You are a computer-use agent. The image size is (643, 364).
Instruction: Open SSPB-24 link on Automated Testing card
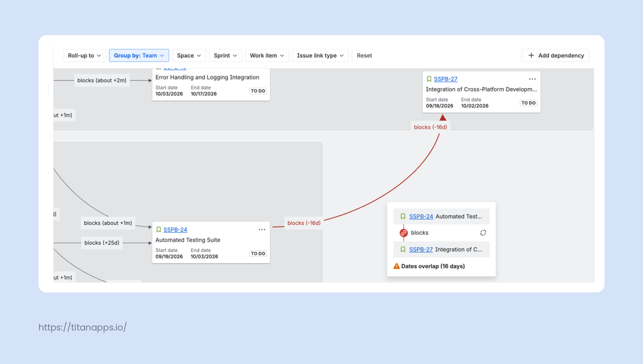[175, 230]
